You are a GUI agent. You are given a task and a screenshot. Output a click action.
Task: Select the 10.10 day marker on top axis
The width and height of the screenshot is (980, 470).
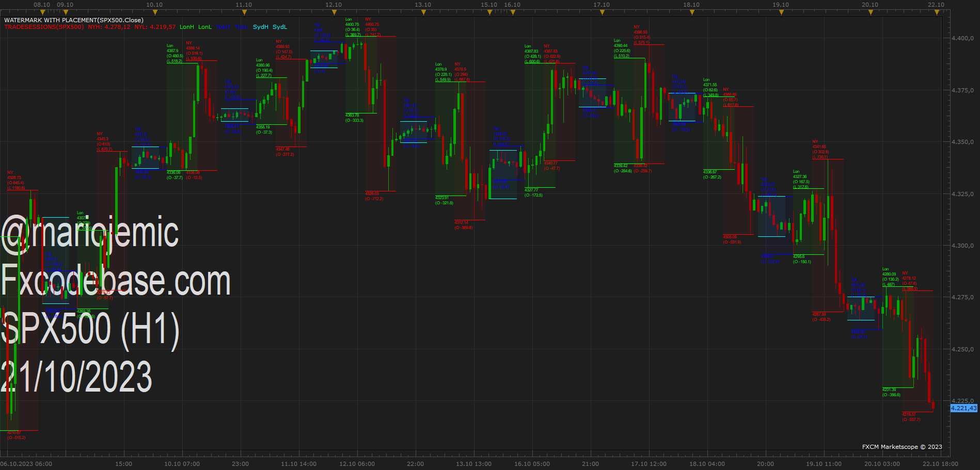pos(155,12)
